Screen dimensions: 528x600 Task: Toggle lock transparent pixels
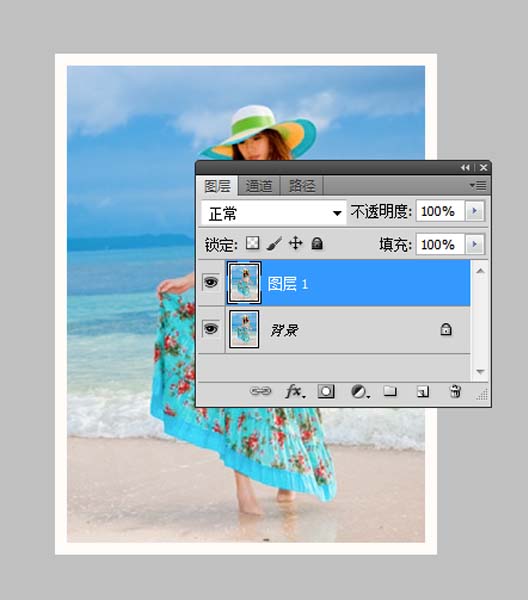253,243
